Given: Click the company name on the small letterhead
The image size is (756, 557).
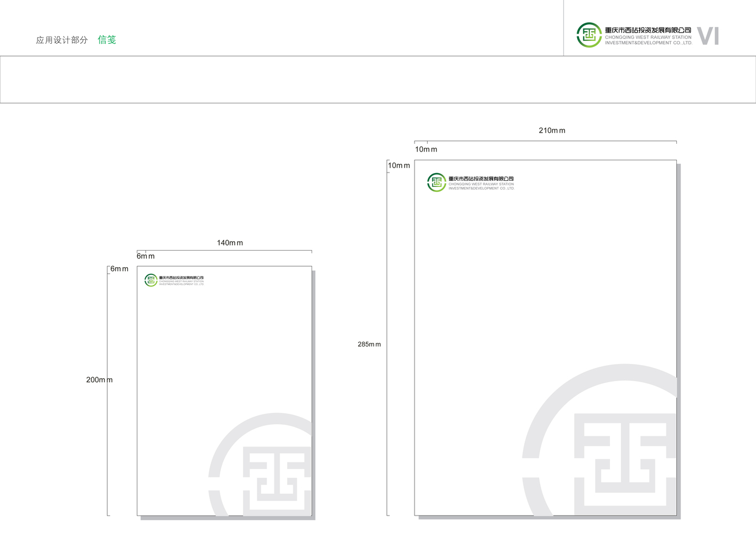Looking at the screenshot, I should [x=181, y=278].
